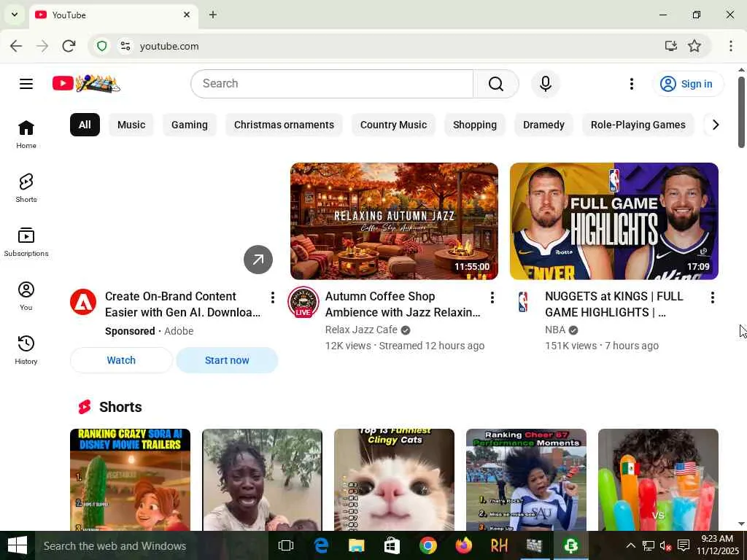Viewport: 747px width, 560px height.
Task: Click the Watch button on the ad
Action: [121, 360]
